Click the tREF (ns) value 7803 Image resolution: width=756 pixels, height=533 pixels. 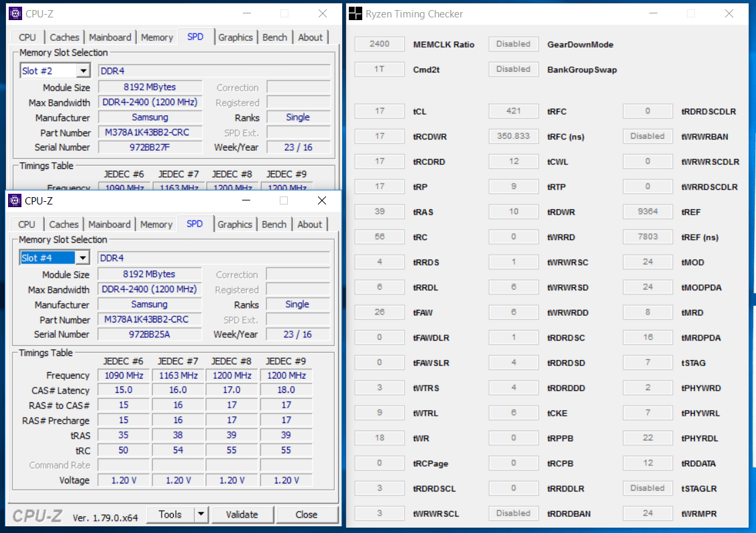tap(647, 237)
